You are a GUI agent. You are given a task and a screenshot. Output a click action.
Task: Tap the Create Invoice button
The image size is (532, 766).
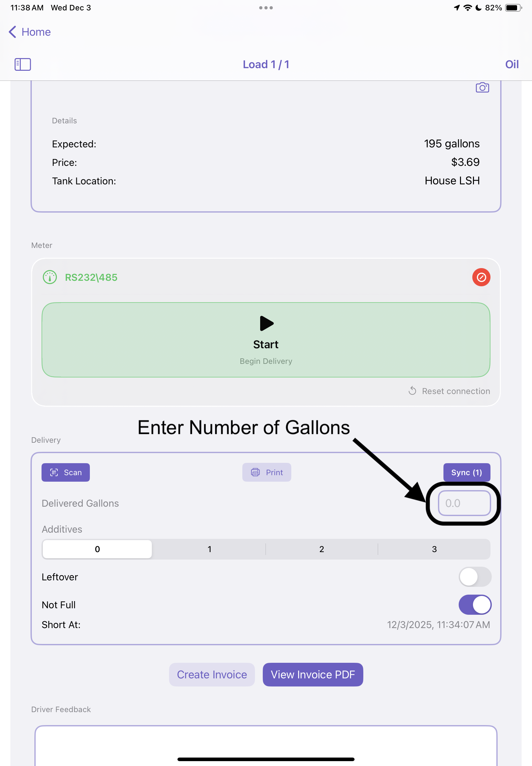212,674
